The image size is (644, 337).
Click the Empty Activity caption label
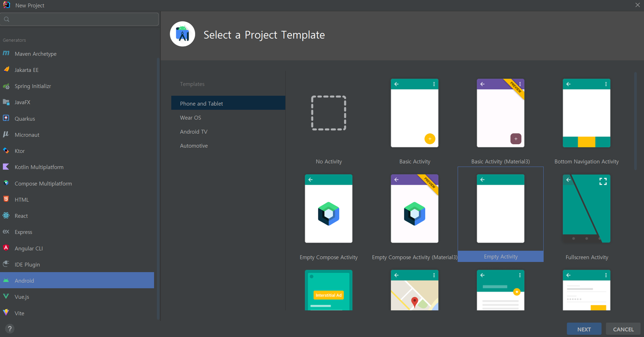pyautogui.click(x=500, y=256)
